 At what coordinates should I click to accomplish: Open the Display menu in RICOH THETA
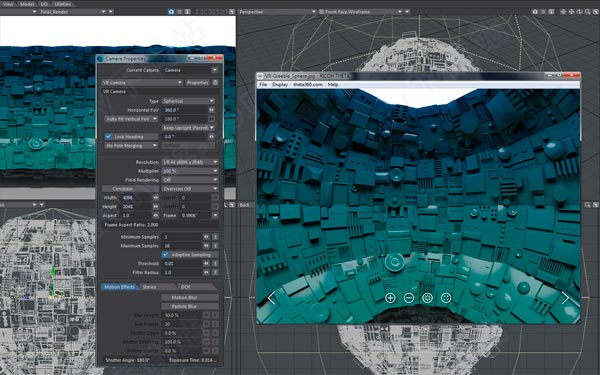[280, 85]
